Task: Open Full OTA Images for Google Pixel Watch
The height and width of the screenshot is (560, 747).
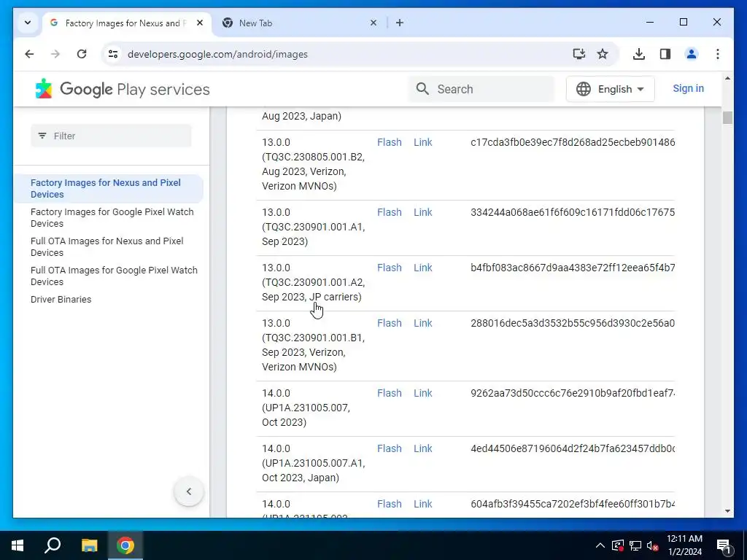Action: (114, 276)
